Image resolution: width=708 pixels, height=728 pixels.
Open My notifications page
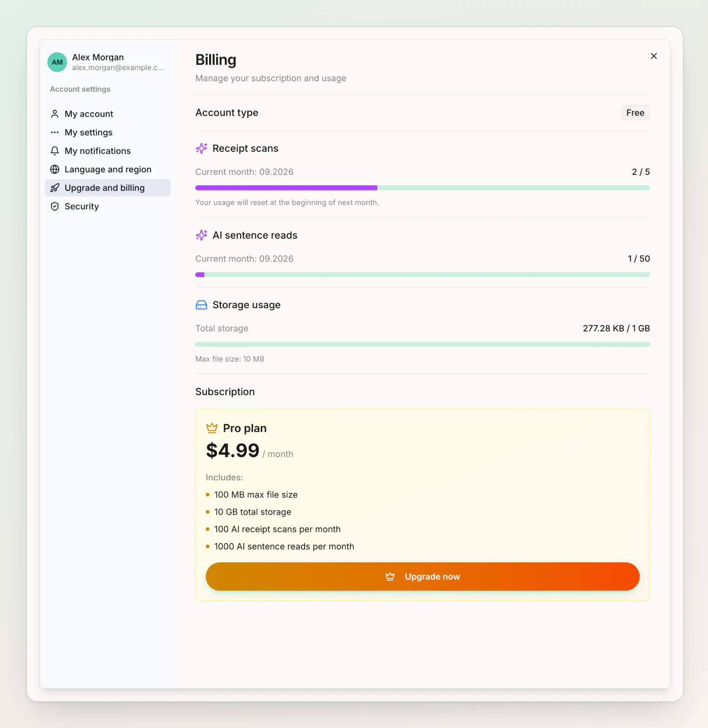click(108, 151)
